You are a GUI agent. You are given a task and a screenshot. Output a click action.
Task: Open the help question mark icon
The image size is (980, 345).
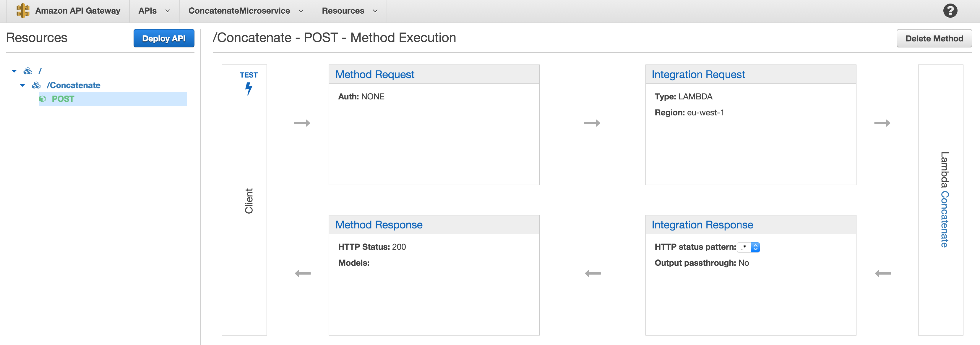pyautogui.click(x=950, y=11)
